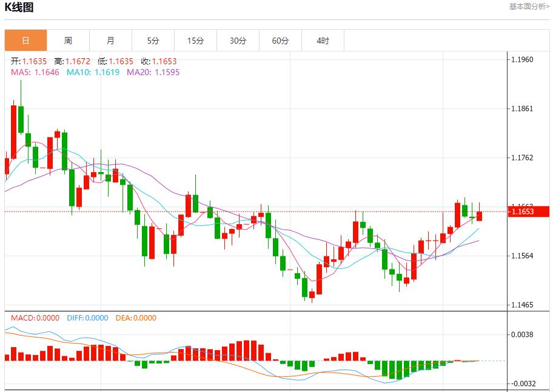Select the 30分 interval tab
This screenshot has width=553, height=392.
pyautogui.click(x=238, y=41)
